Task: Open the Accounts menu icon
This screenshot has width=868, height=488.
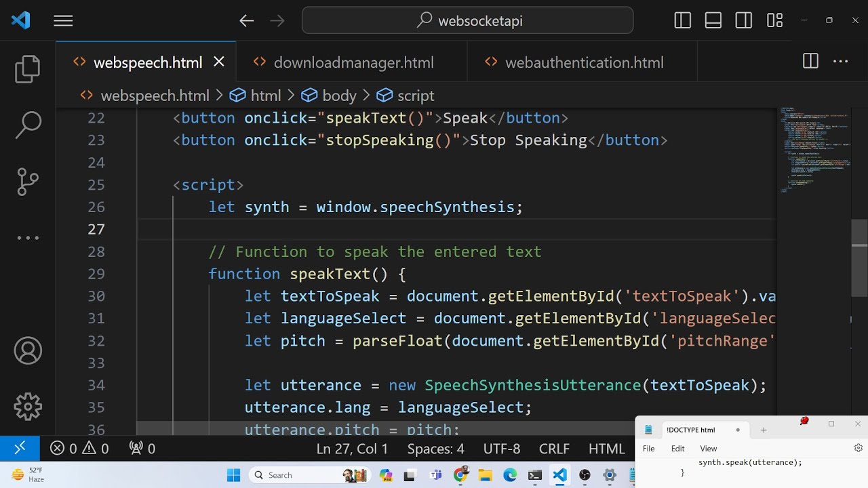Action: [x=28, y=350]
